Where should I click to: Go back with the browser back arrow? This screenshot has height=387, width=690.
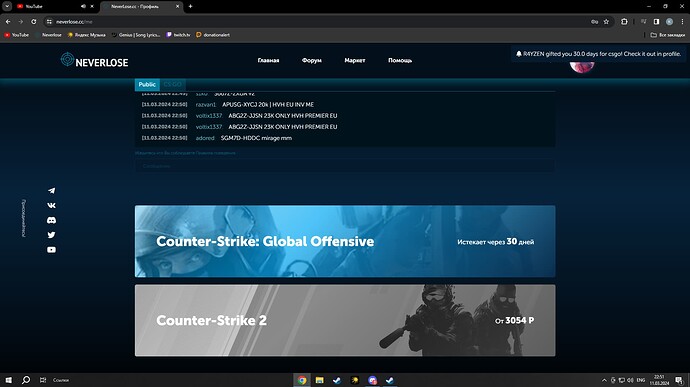tap(8, 22)
